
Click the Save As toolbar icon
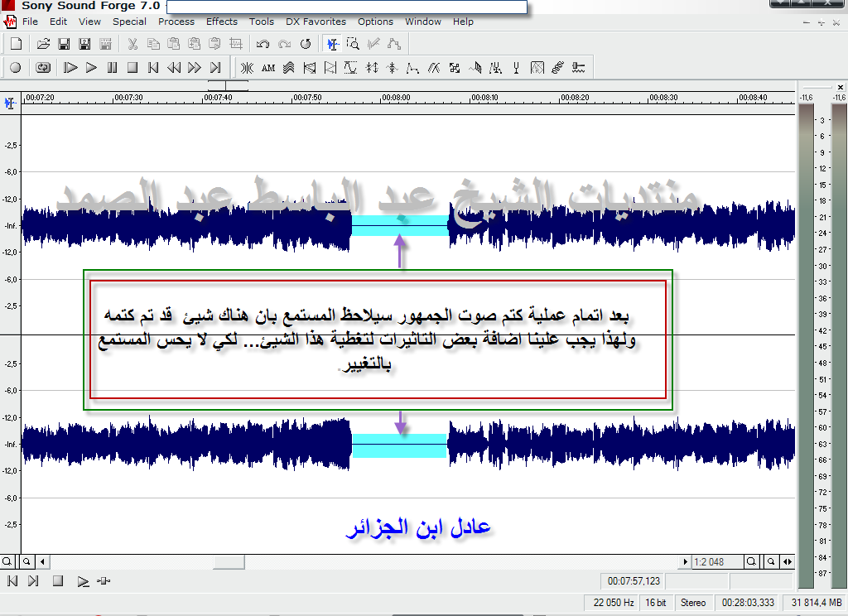tap(85, 44)
